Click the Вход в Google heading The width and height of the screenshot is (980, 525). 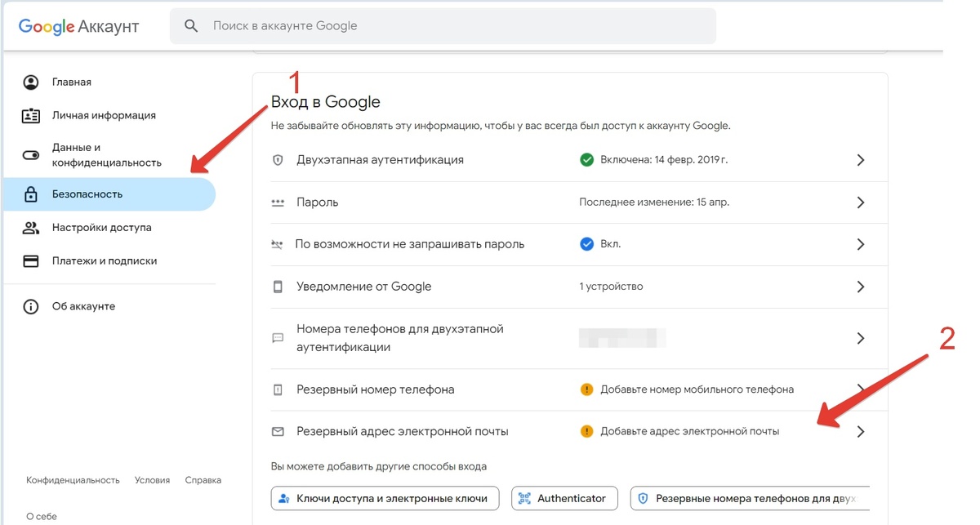click(326, 102)
